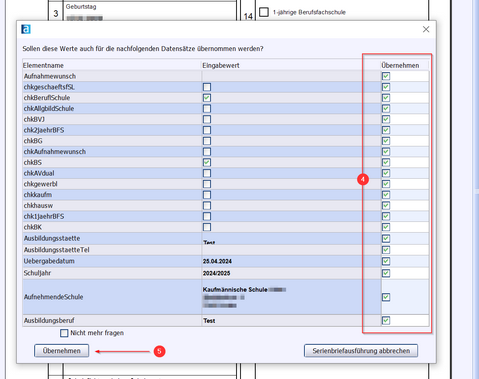Click the Elementname column header
This screenshot has height=379, width=479.
click(x=112, y=65)
